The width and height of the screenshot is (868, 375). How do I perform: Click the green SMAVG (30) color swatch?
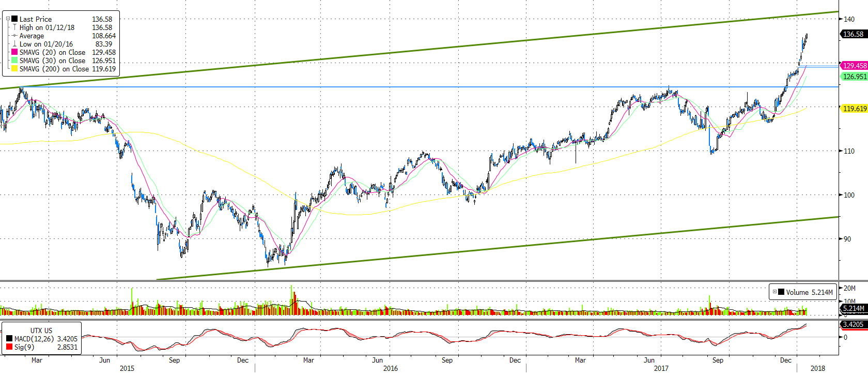[x=14, y=61]
